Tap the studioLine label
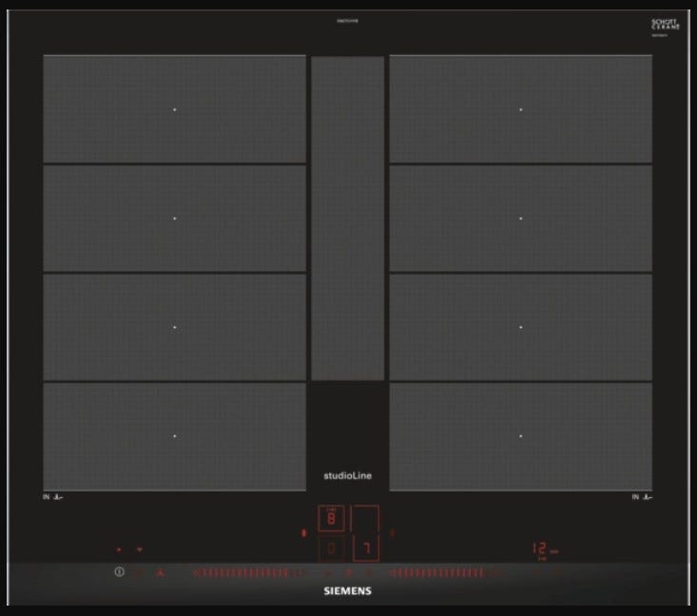Screen dimensions: 697x616 (348, 476)
